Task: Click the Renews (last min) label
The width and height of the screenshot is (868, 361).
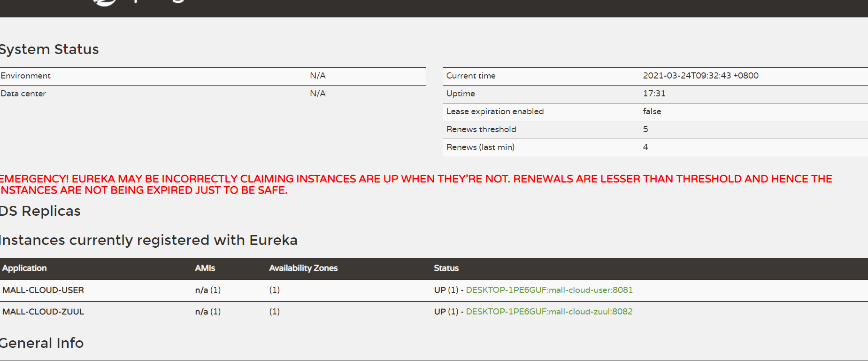Action: (x=480, y=147)
